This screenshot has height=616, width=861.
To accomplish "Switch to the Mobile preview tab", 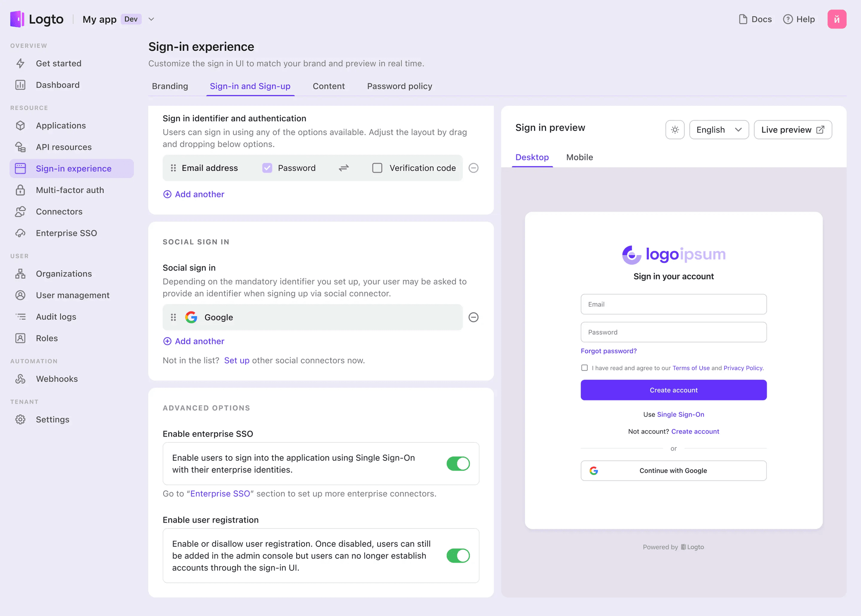I will [x=579, y=157].
